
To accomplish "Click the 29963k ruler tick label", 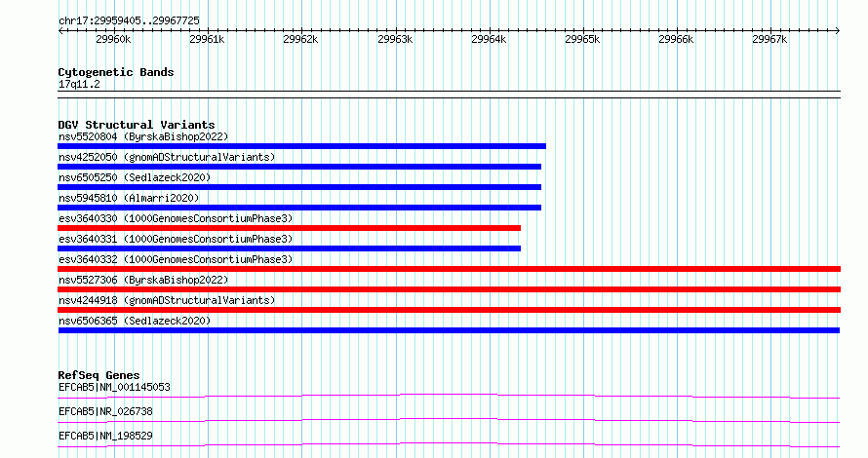I will pos(395,39).
